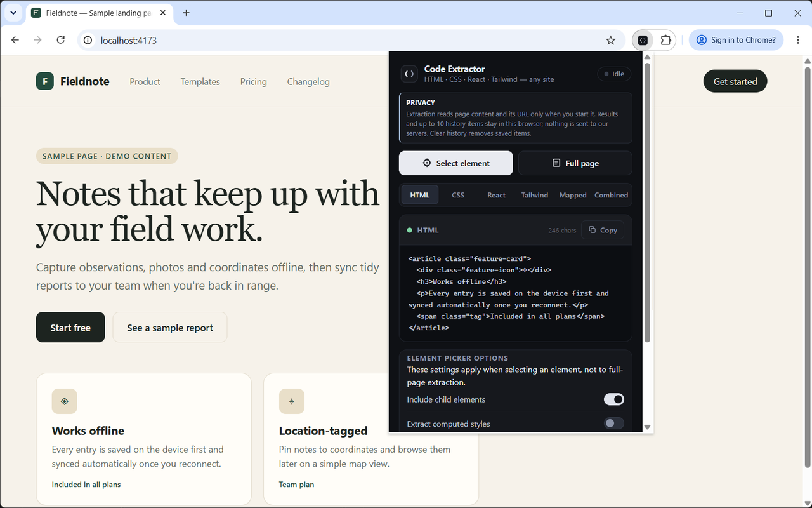Image resolution: width=812 pixels, height=508 pixels.
Task: Switch to the Combined tab
Action: pos(612,195)
